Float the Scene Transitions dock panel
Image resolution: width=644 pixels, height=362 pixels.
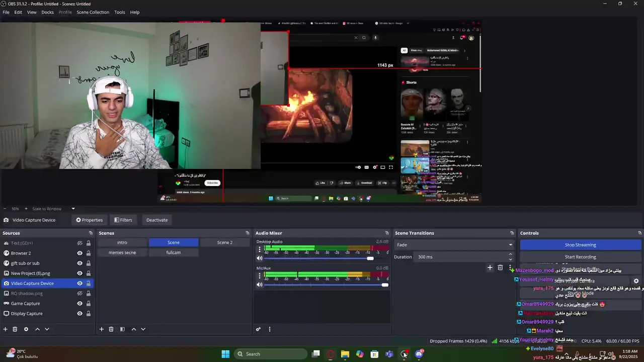512,233
